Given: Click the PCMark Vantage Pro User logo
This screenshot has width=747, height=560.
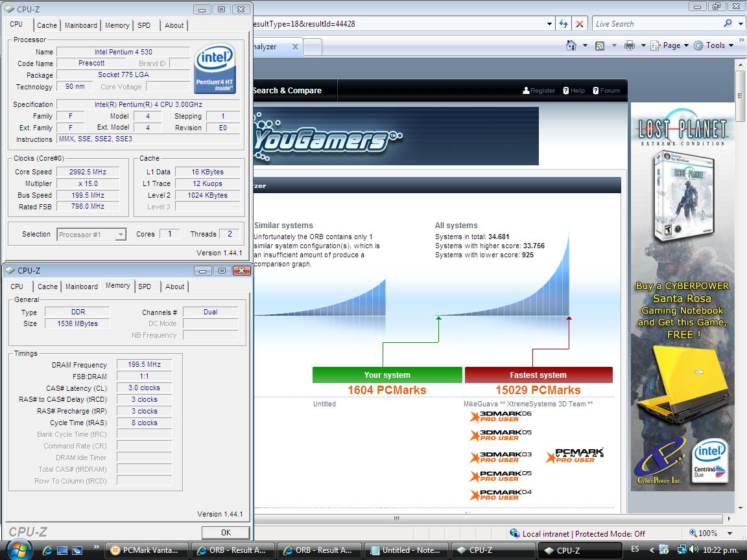Looking at the screenshot, I should 575,455.
